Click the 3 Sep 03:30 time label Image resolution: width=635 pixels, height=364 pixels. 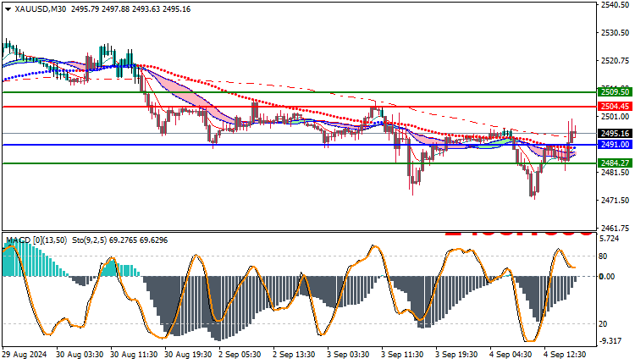coord(348,355)
